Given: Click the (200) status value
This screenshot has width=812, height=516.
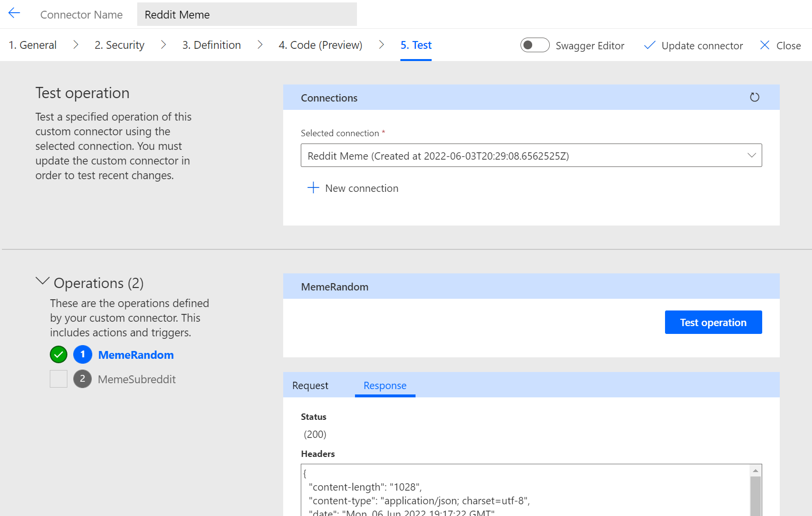Looking at the screenshot, I should (x=315, y=434).
